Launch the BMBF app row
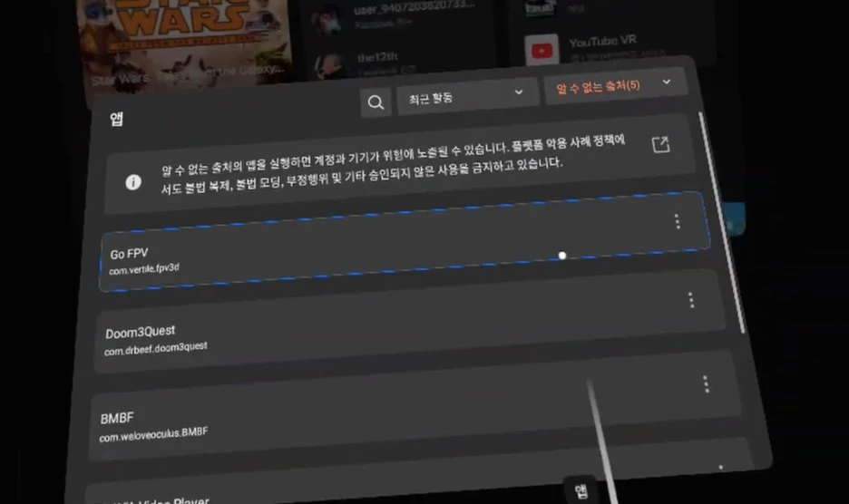The image size is (849, 504). point(415,406)
